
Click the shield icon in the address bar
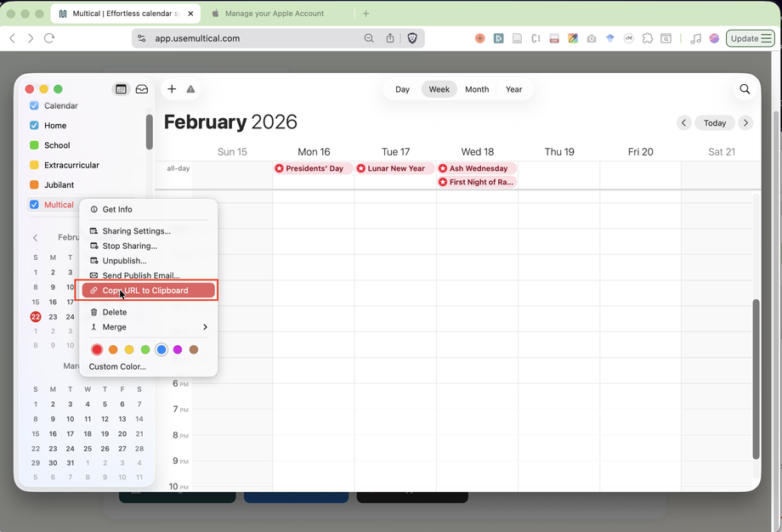pyautogui.click(x=412, y=38)
